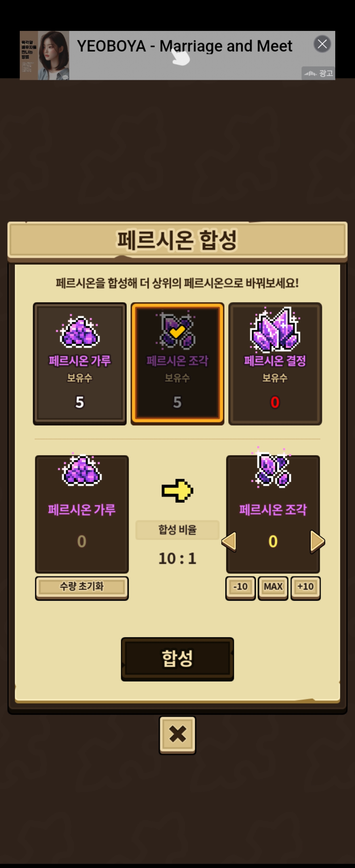Click the large crystal cluster icon

[x=275, y=329]
